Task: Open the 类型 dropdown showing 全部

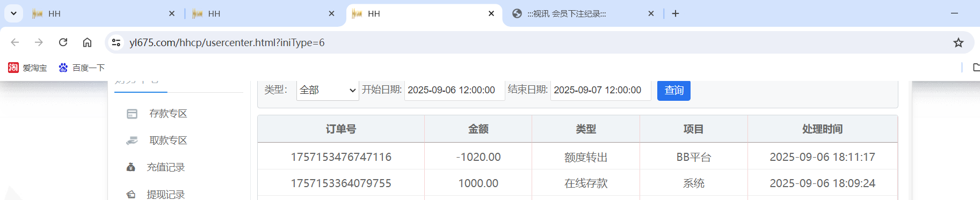Action: coord(328,90)
